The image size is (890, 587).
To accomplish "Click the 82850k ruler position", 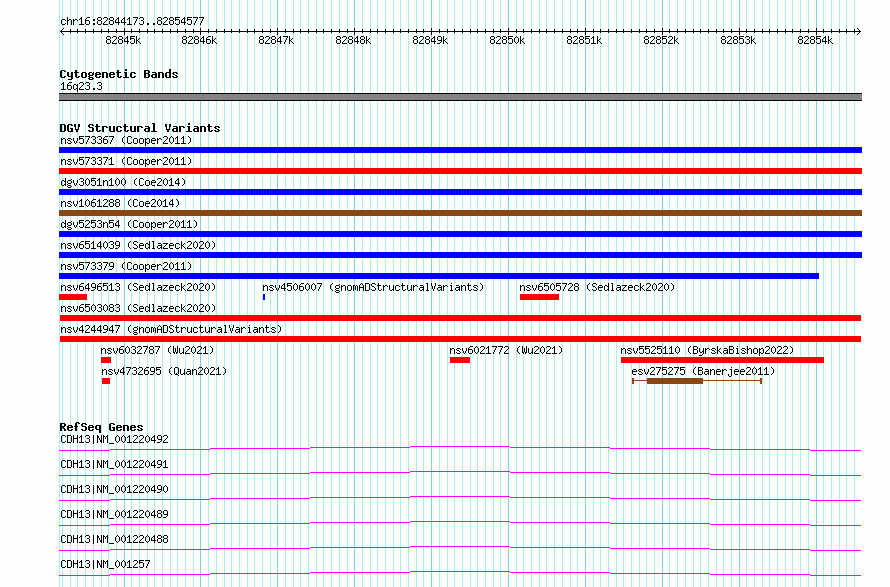I will (x=507, y=40).
